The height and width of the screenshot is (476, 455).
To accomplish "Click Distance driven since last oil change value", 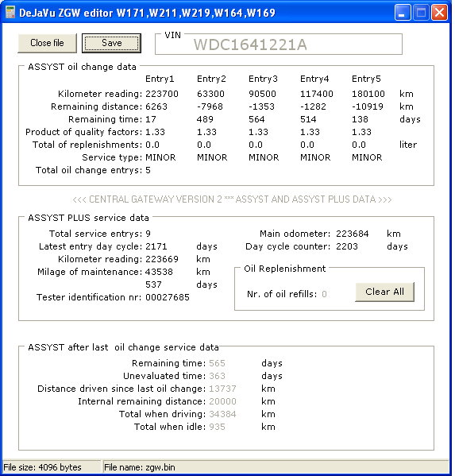I will [x=222, y=389].
